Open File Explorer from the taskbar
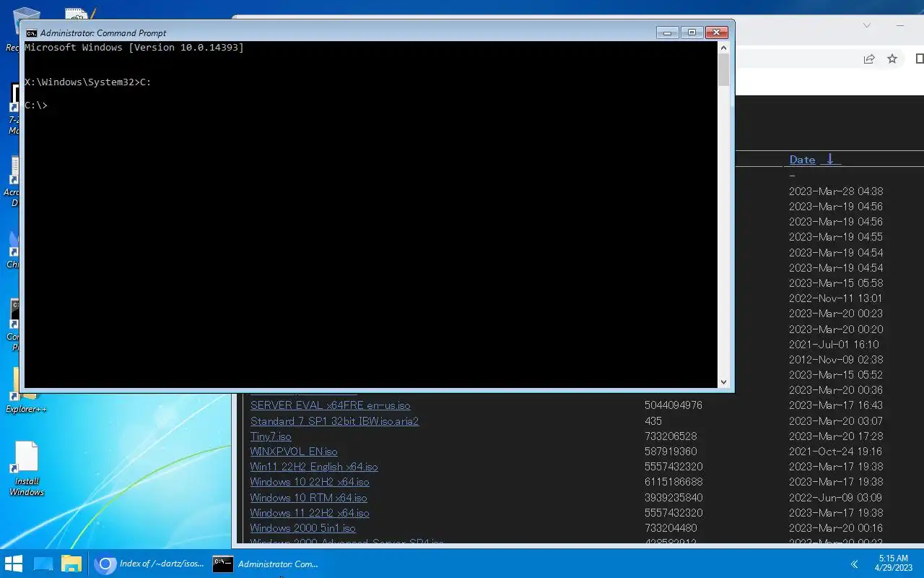The height and width of the screenshot is (578, 924). pos(71,564)
